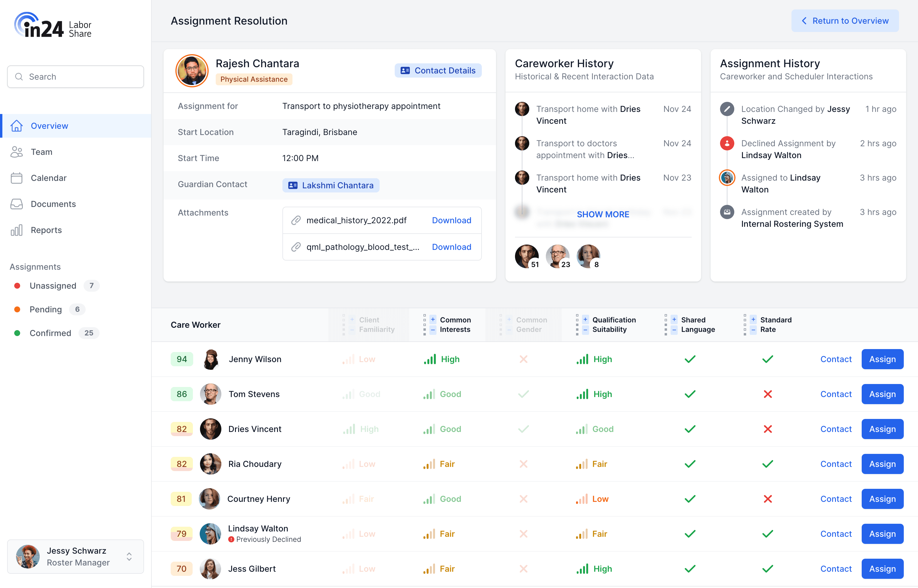The height and width of the screenshot is (588, 918).
Task: Click the Documents inbox icon
Action: click(16, 204)
